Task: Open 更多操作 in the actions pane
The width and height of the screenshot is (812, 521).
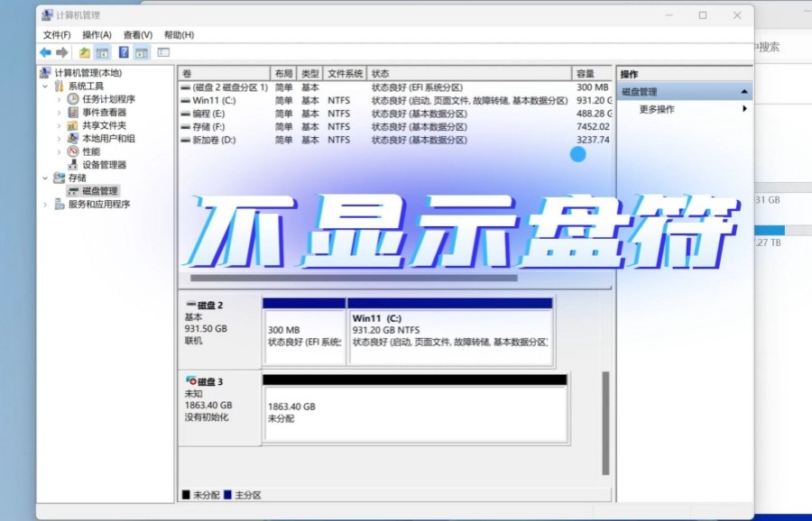Action: pyautogui.click(x=685, y=109)
